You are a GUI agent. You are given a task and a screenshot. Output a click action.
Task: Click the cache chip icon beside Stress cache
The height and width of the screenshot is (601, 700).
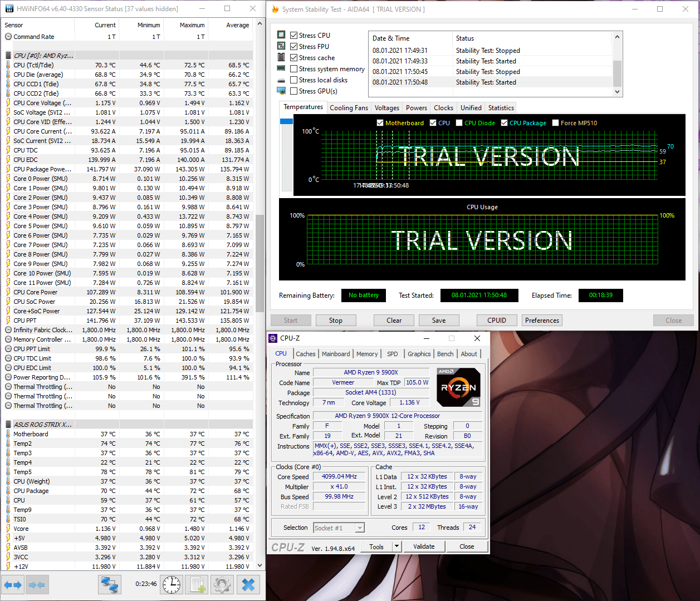(281, 57)
